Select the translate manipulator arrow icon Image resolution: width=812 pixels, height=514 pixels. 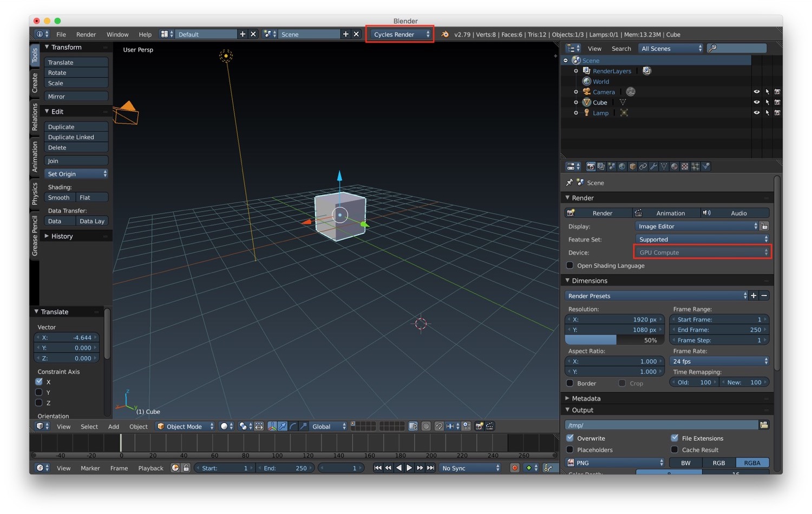pyautogui.click(x=283, y=426)
